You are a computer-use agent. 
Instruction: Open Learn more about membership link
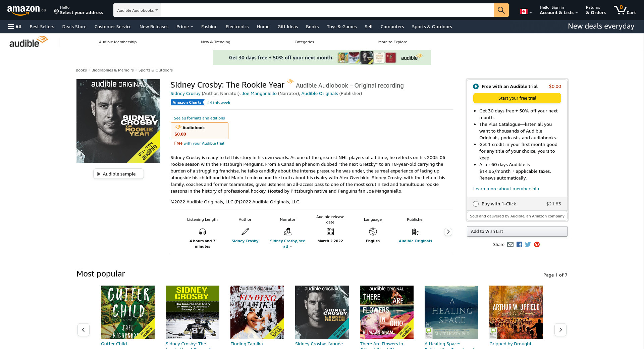click(506, 189)
